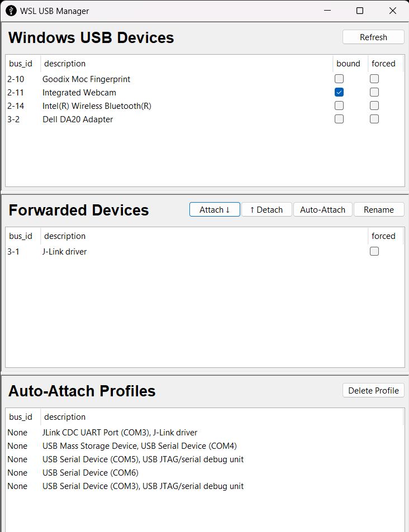
Task: Click the Delete Profile button
Action: [x=373, y=391]
